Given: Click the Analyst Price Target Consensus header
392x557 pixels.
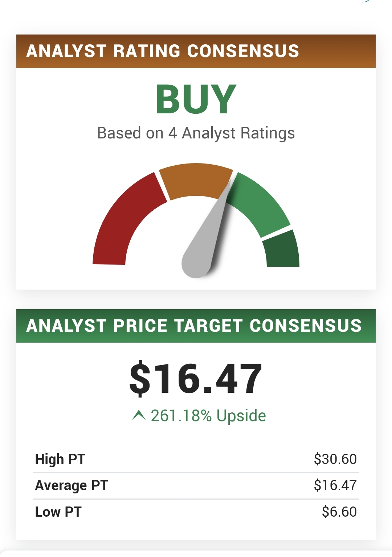Looking at the screenshot, I should (196, 326).
